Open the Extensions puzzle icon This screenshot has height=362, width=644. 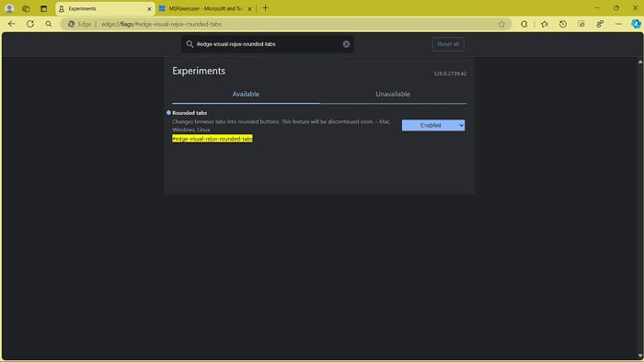524,24
